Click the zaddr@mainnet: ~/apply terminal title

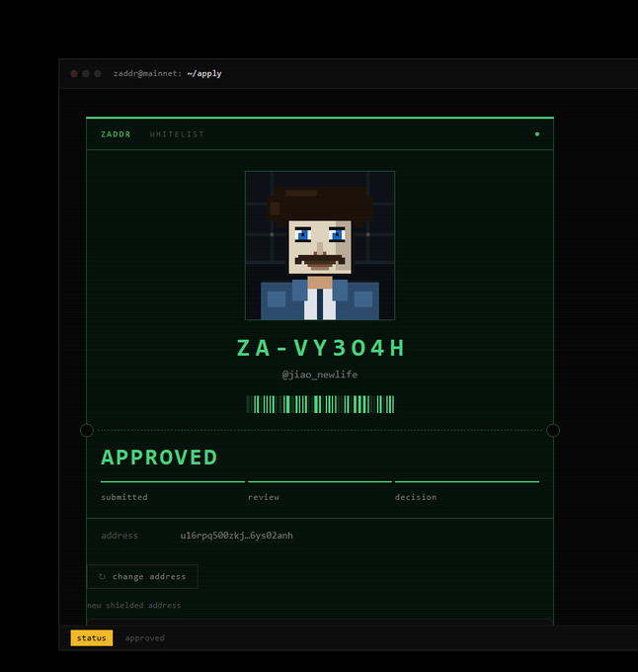click(x=168, y=74)
